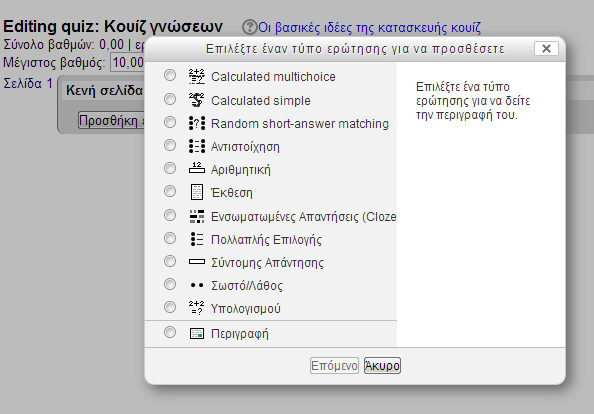Open link Οι βασικές ιδέες της κατασκευής κουίζ
Screen dimensions: 594x414
[x=369, y=27]
